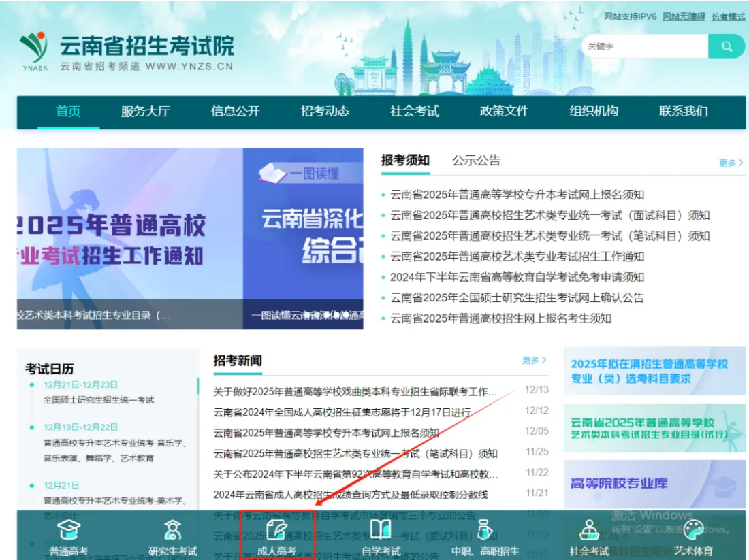
Task: Open the 政策文件 menu
Action: click(x=505, y=111)
